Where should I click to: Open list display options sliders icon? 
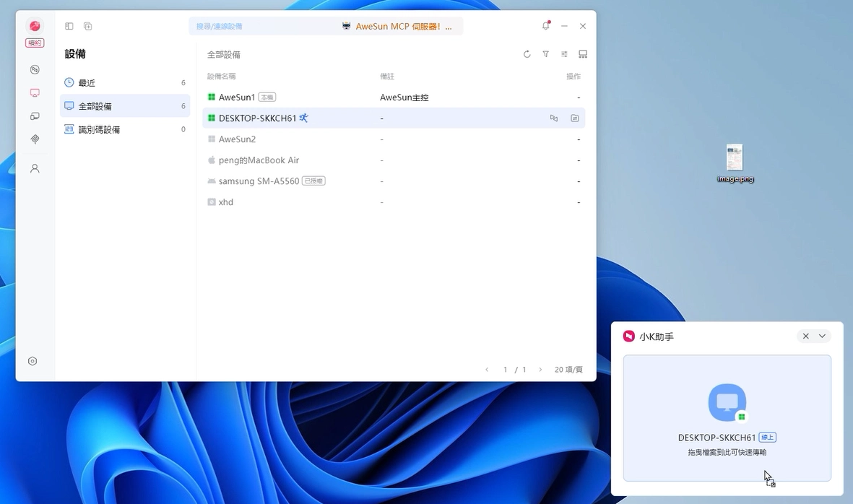(564, 54)
